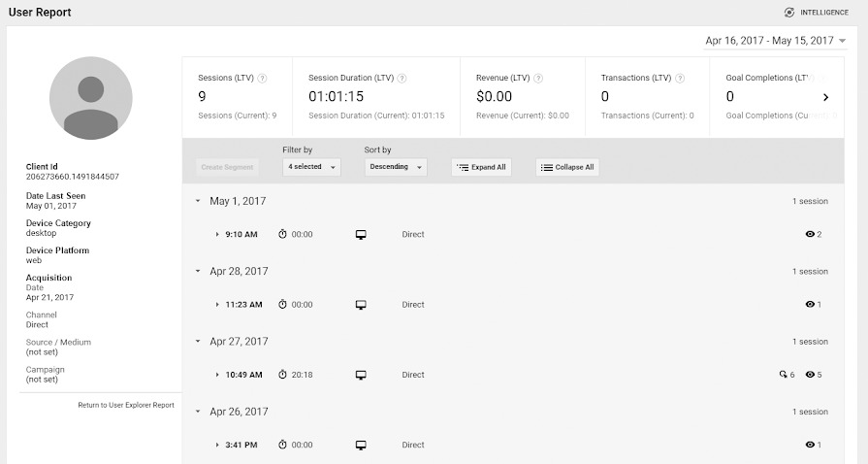The height and width of the screenshot is (464, 868).
Task: Click pageview eye icon in 11:23 AM session
Action: (810, 305)
